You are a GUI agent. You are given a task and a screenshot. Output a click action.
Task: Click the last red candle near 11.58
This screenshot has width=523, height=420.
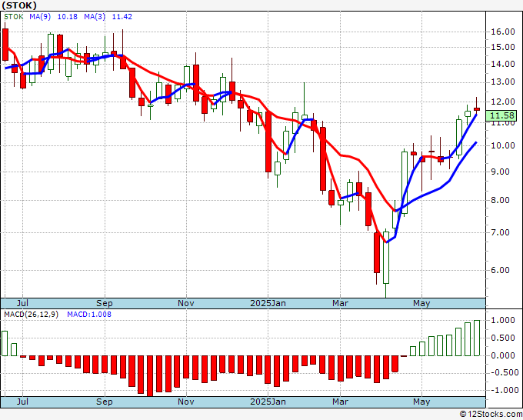477,109
